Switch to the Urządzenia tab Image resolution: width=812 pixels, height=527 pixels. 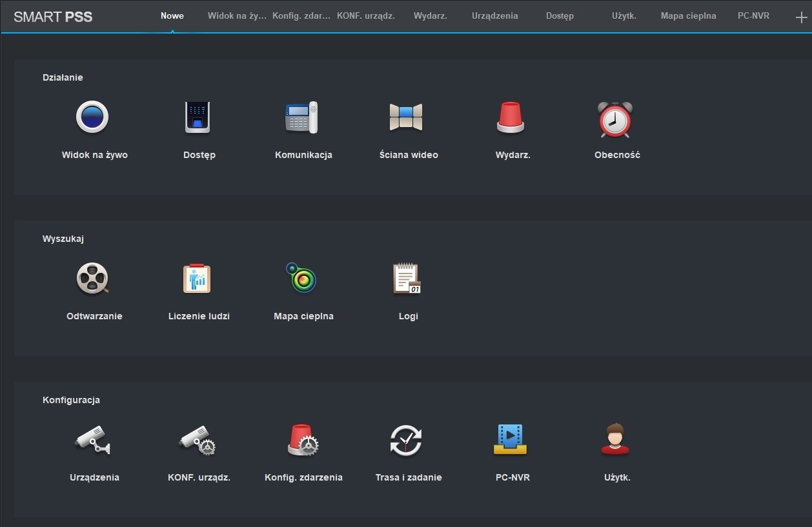(495, 16)
